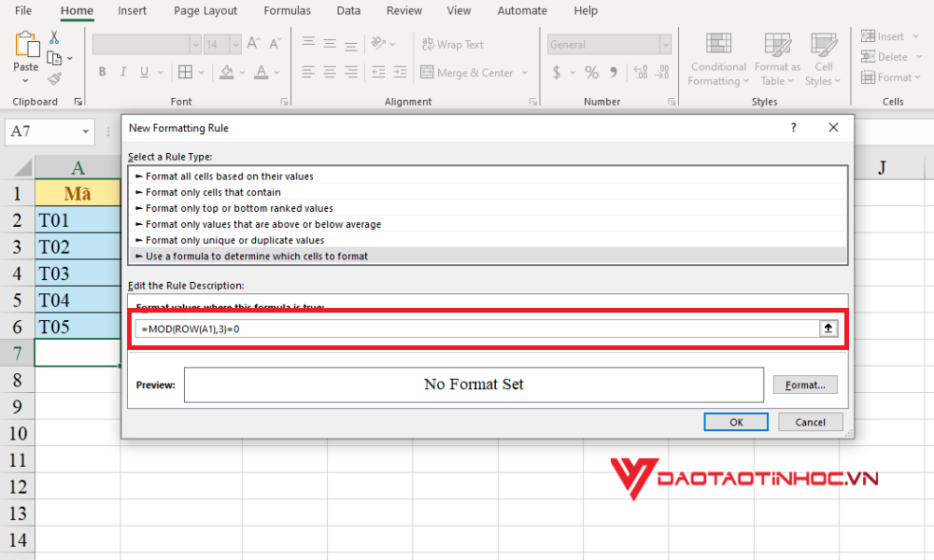The image size is (934, 560).
Task: Expand the Paste options arrow
Action: point(25,80)
